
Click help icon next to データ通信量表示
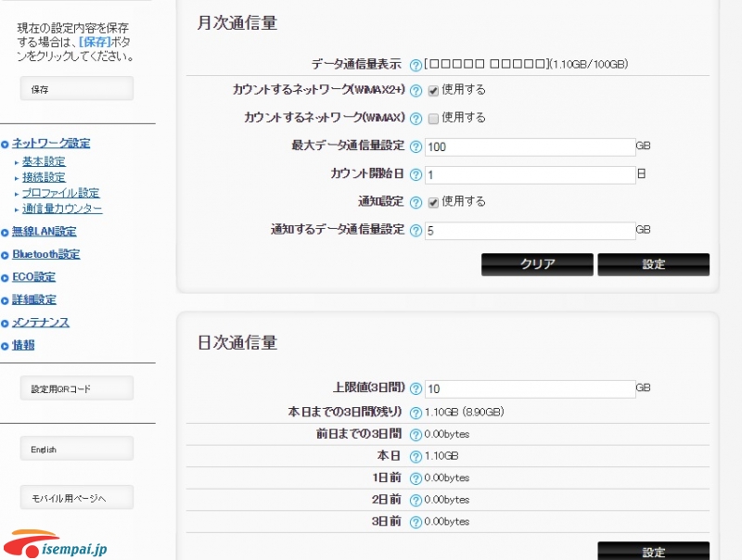pos(416,65)
